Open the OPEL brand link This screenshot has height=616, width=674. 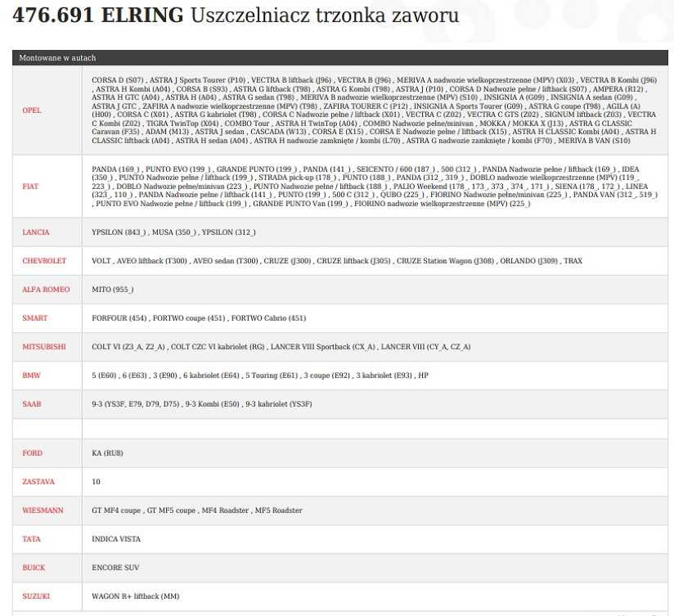(x=32, y=110)
